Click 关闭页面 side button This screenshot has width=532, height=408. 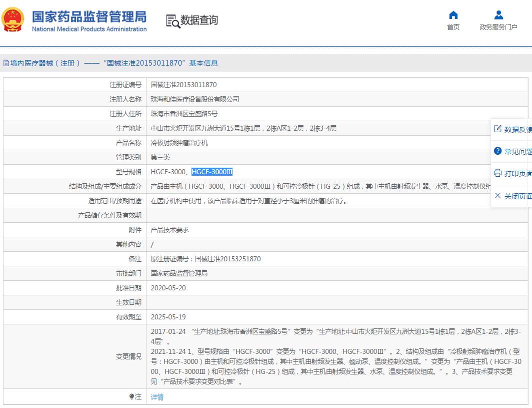(x=511, y=196)
